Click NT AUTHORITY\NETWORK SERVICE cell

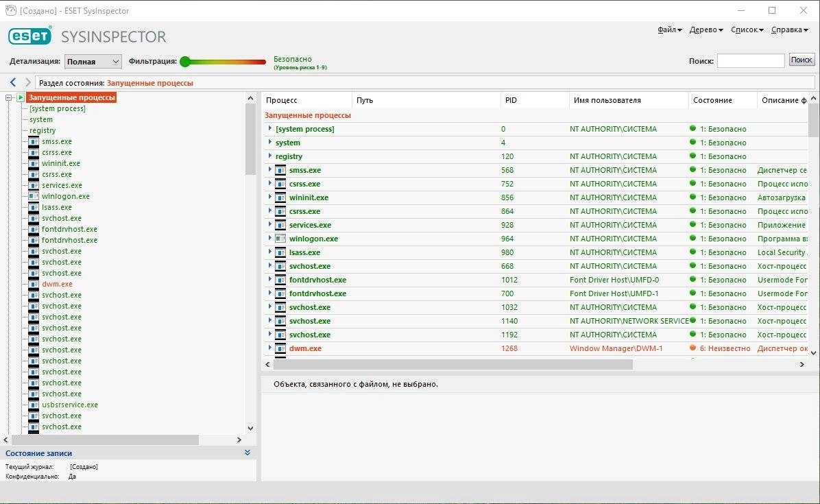pos(629,321)
